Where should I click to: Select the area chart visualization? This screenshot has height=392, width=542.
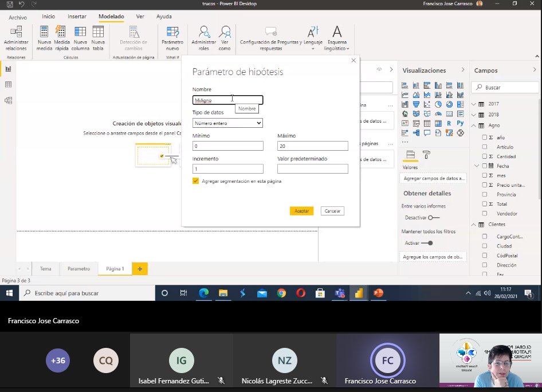tap(416, 95)
